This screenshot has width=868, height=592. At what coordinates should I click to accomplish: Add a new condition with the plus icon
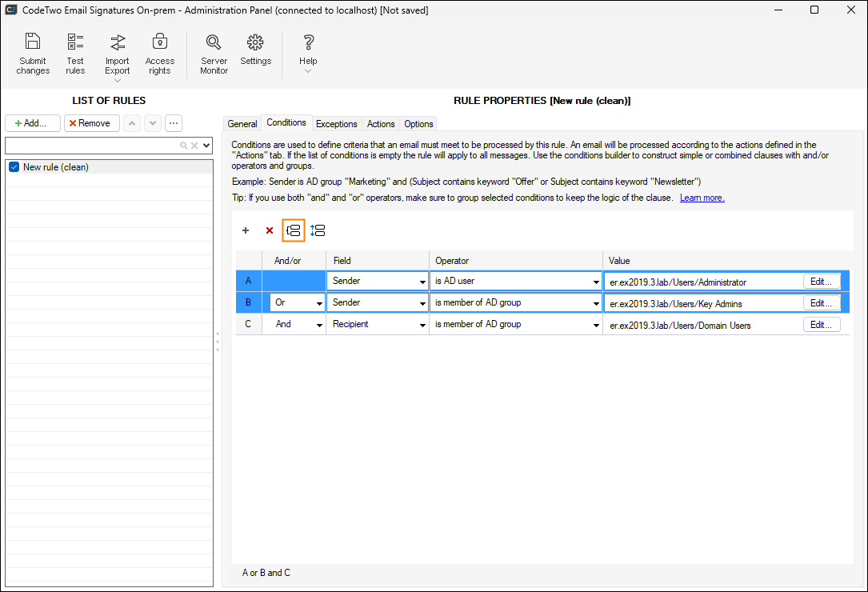(x=246, y=230)
